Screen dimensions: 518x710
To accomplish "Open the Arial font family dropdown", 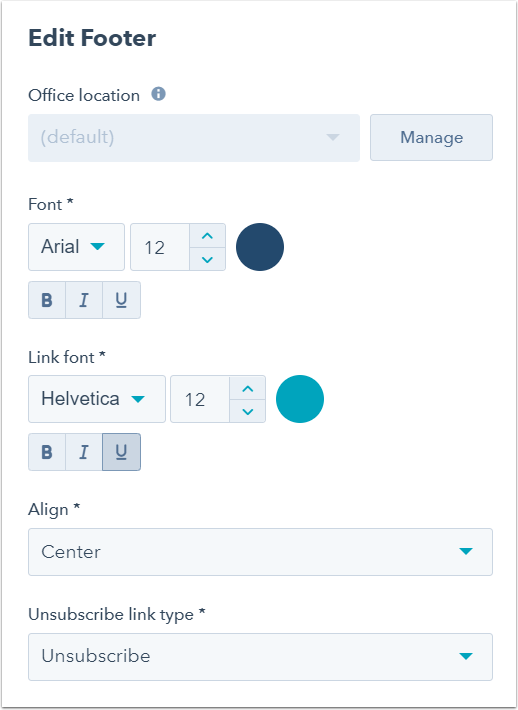I will pos(77,247).
